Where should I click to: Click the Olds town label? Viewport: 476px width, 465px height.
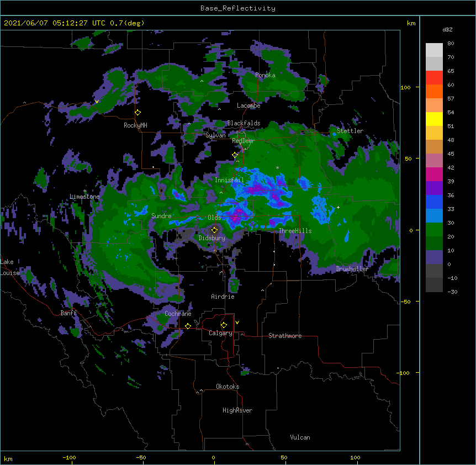point(214,218)
